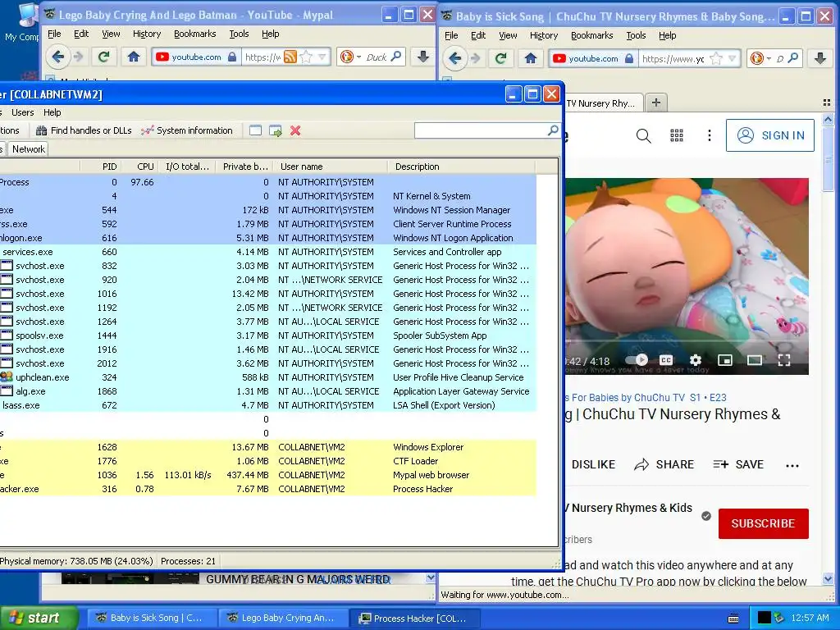Open the YouTube apps grid icon

coord(677,135)
